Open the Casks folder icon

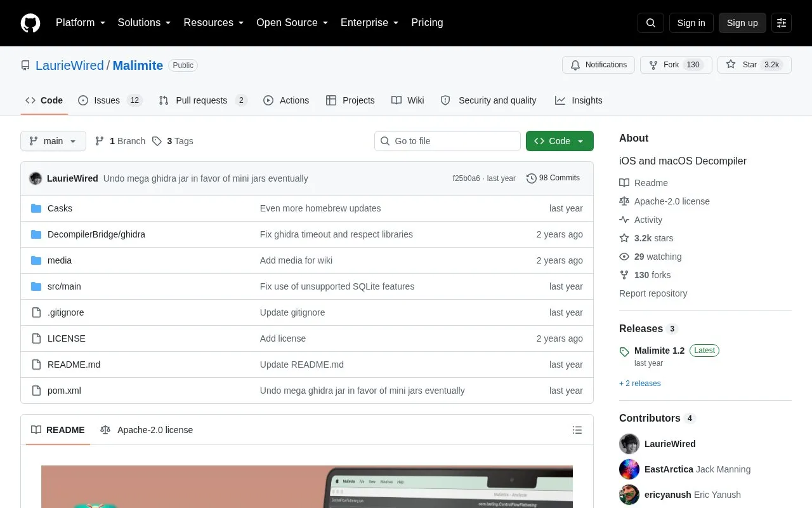[x=36, y=208]
